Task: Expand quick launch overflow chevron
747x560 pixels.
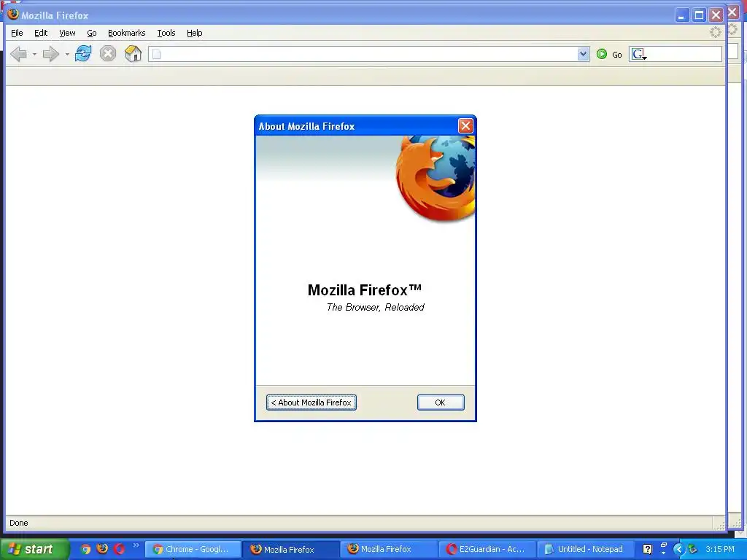Action: pos(136,545)
